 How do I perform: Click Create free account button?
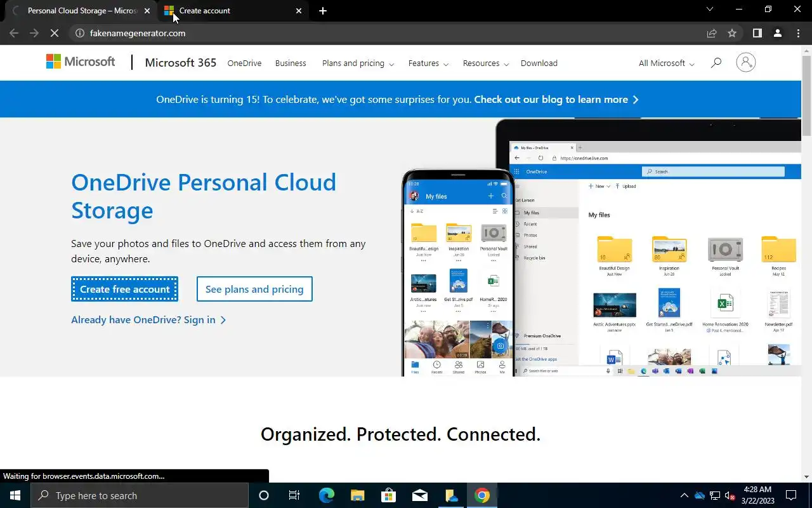(x=124, y=289)
